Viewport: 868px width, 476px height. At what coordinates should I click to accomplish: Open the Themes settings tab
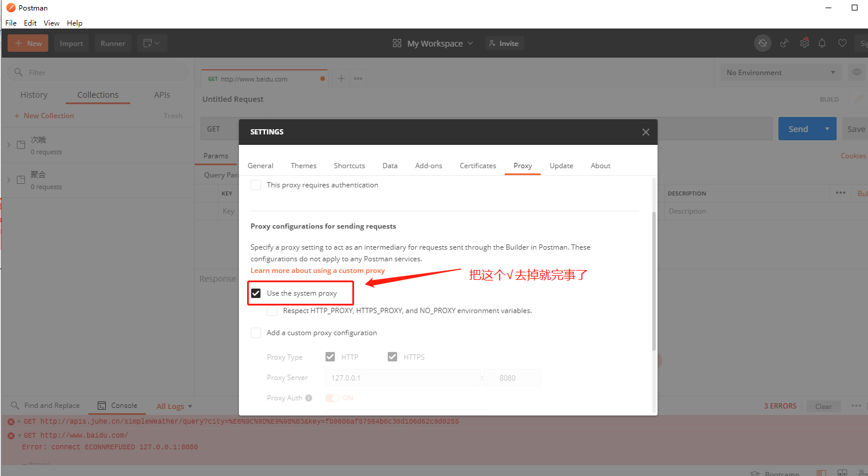click(303, 166)
